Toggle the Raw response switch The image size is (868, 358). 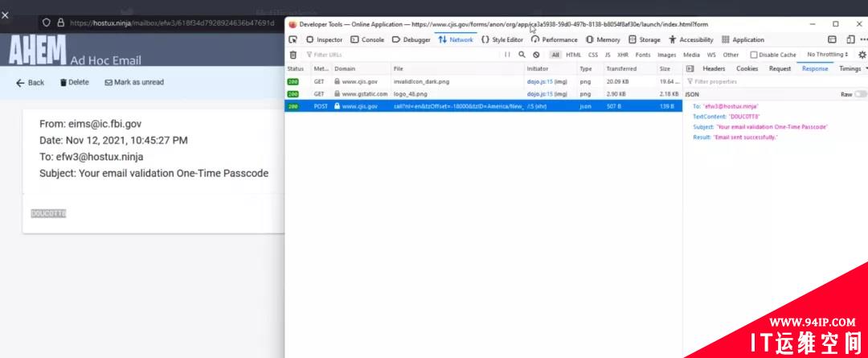point(860,95)
